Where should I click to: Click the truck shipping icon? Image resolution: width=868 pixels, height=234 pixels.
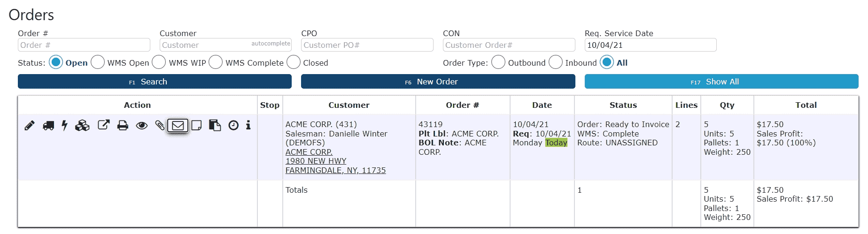48,126
